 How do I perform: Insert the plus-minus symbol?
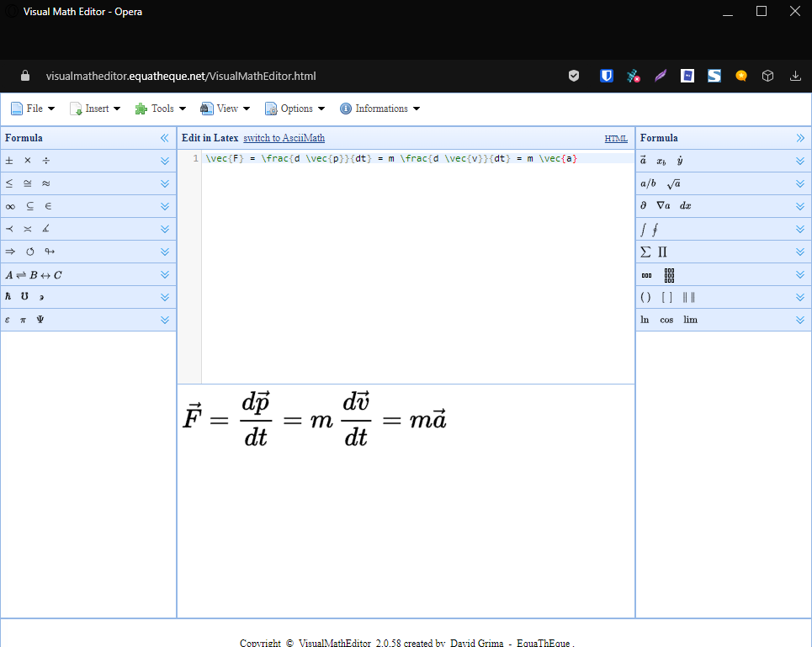click(x=8, y=161)
